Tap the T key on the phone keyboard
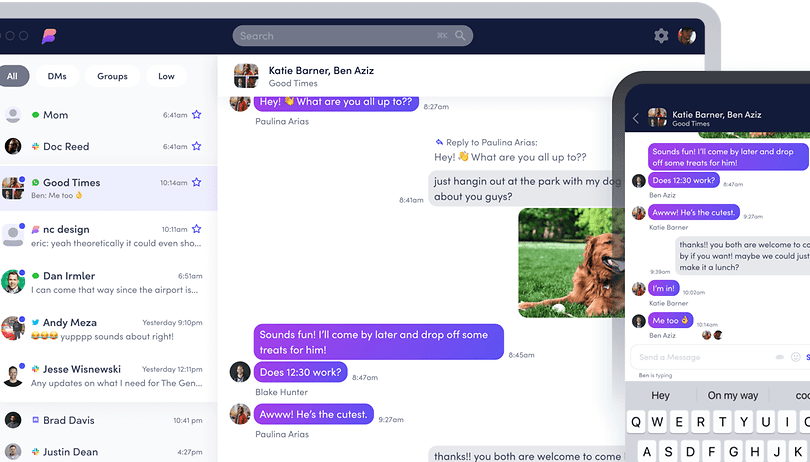This screenshot has width=810, height=462. click(722, 422)
